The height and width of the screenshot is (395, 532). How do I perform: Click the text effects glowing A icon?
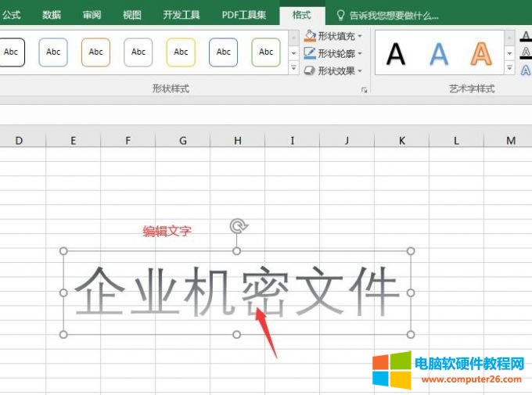526,70
